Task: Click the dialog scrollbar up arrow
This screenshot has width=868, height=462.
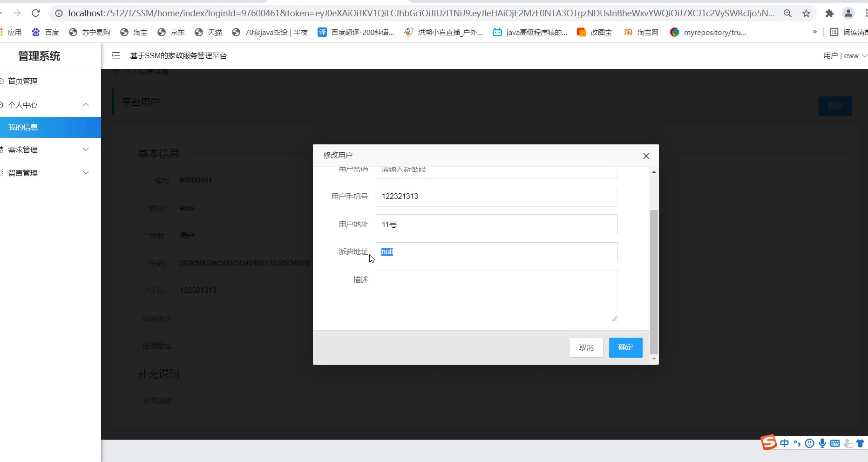Action: pos(654,172)
